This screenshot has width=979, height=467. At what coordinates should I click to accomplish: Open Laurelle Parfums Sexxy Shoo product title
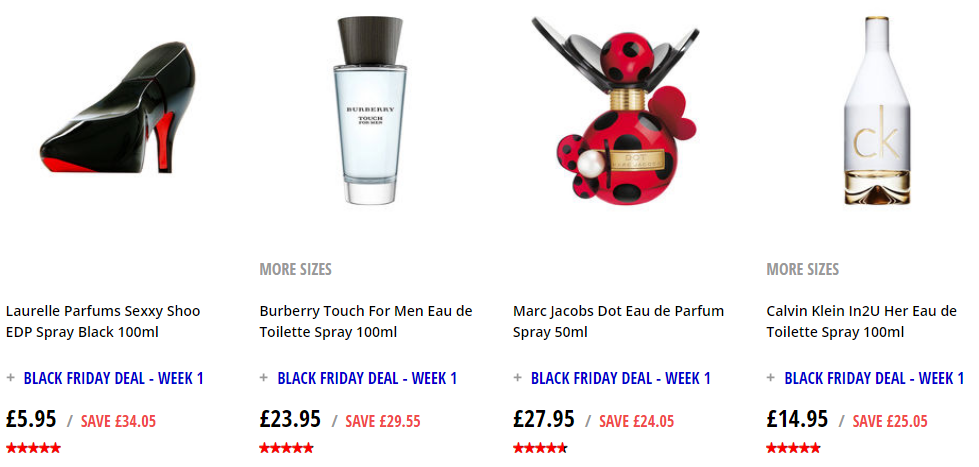[x=103, y=322]
